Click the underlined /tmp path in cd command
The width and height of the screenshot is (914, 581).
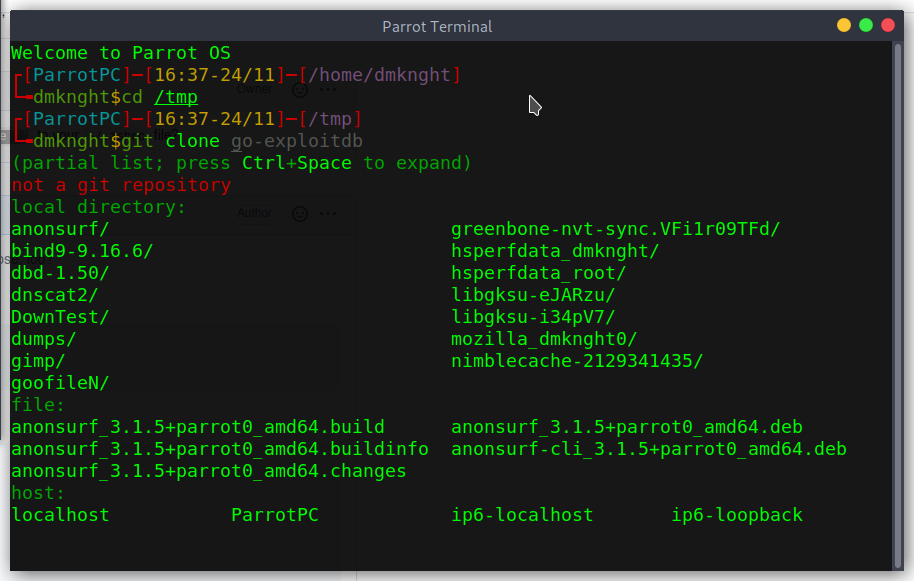[176, 97]
